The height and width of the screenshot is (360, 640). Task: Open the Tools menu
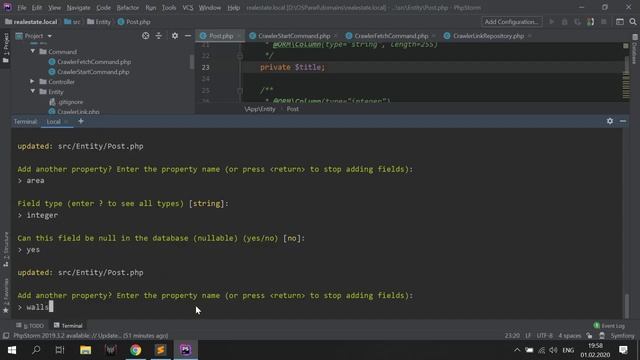(x=169, y=7)
